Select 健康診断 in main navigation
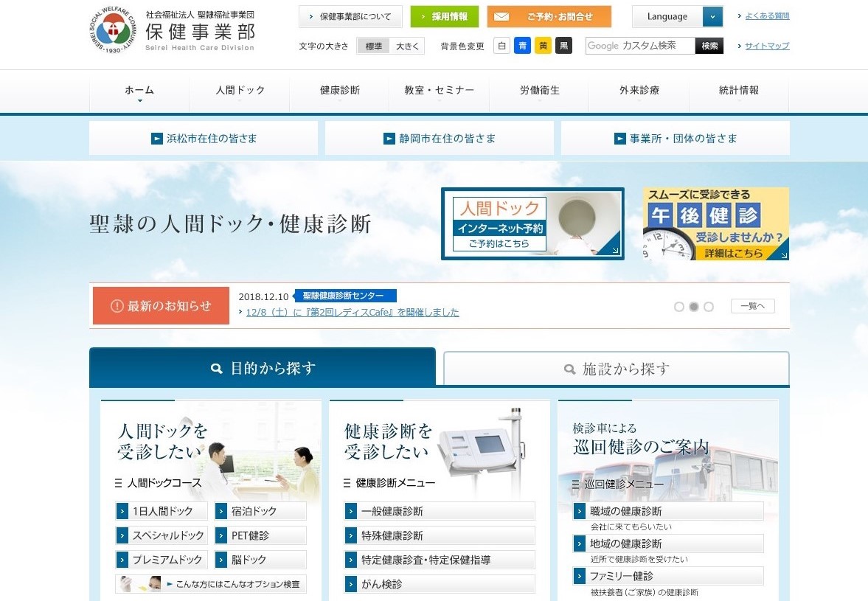The width and height of the screenshot is (868, 601). (339, 91)
